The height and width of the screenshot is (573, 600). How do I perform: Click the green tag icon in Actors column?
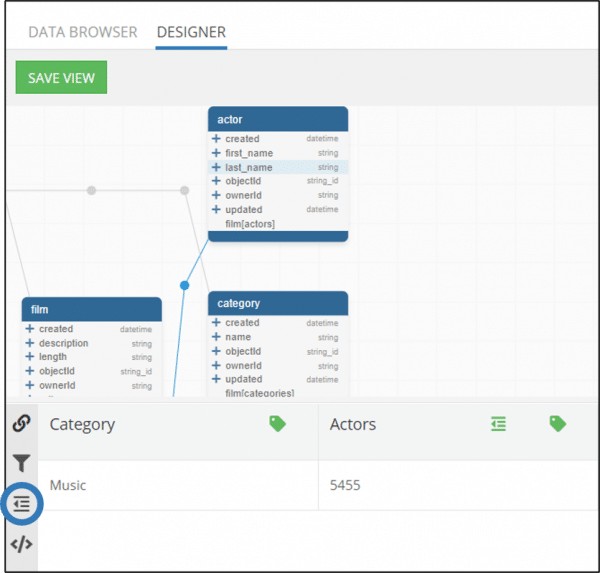click(x=558, y=424)
